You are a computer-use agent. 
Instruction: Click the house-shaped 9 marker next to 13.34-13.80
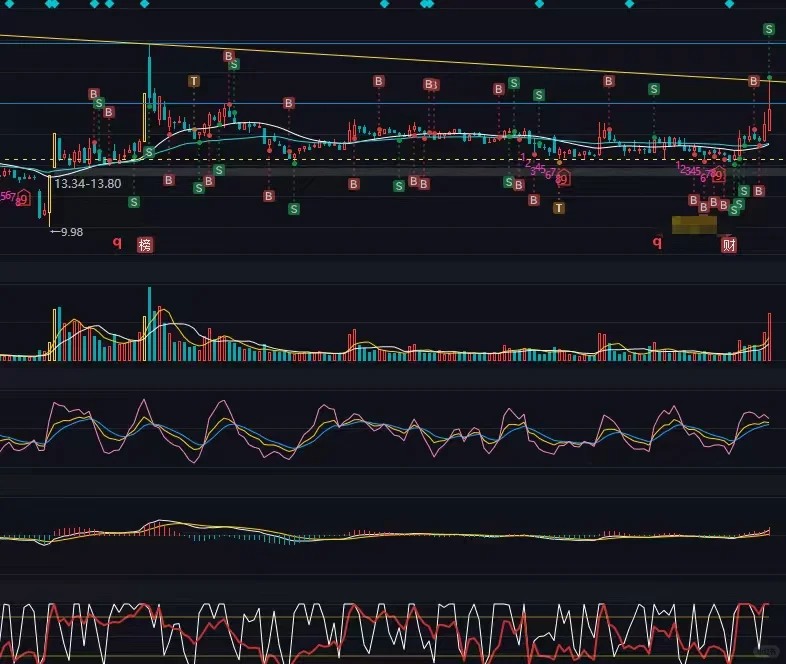(24, 199)
